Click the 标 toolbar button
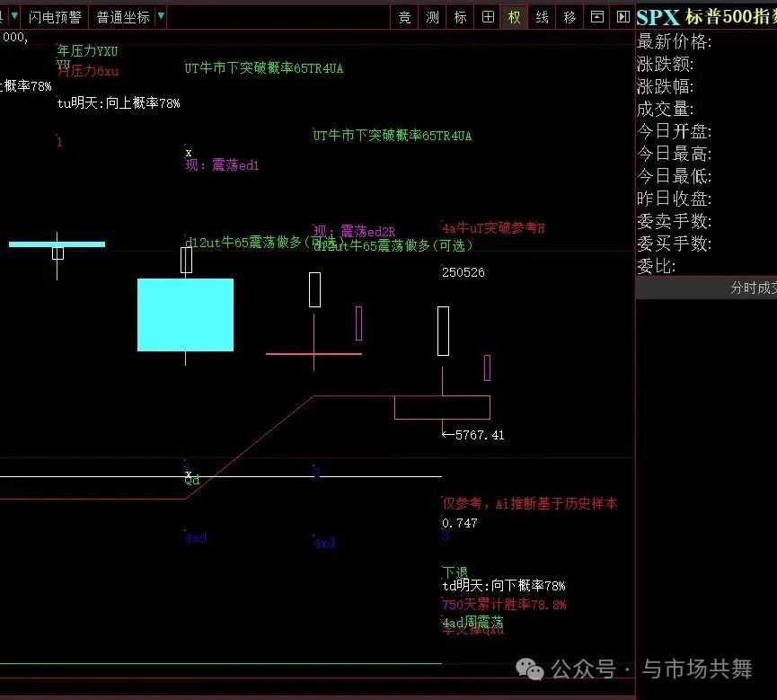777x700 pixels. (x=460, y=17)
